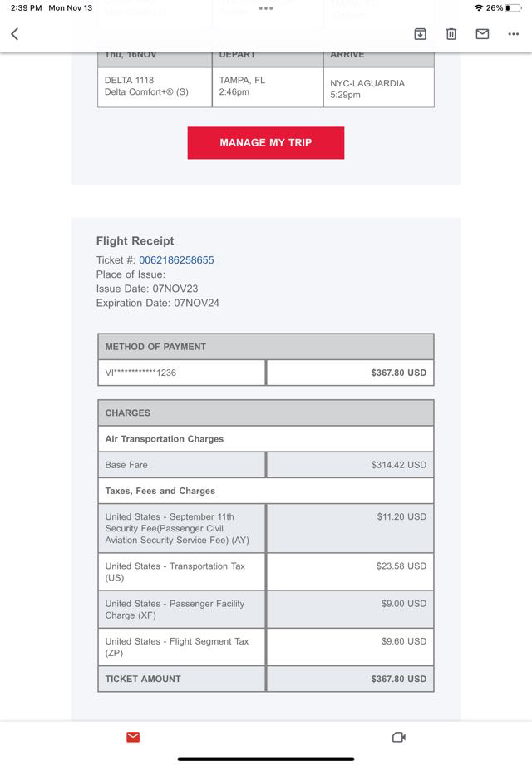Tap the card number ending 1236
This screenshot has height=766, width=532.
tap(140, 373)
